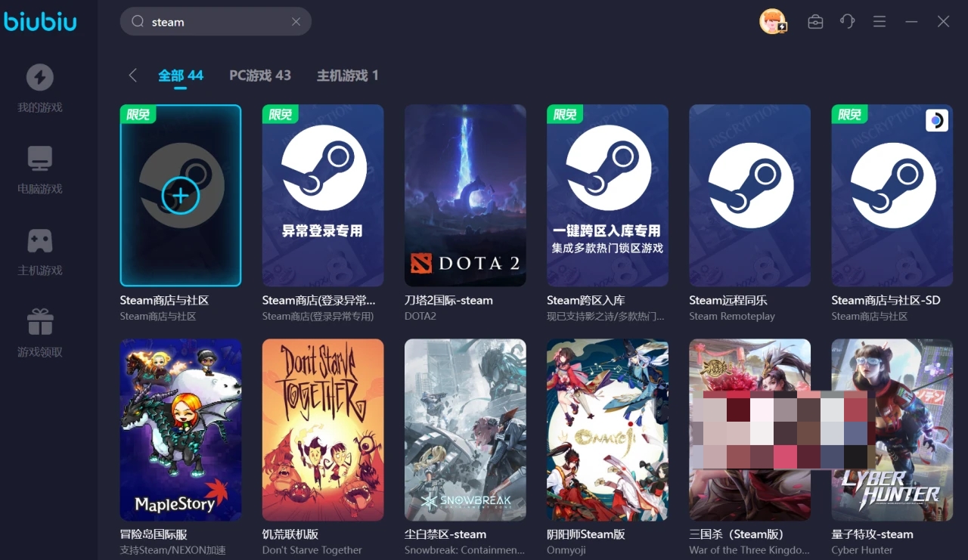Image resolution: width=968 pixels, height=560 pixels.
Task: Open the DOTA 2 game thumbnail
Action: (x=465, y=196)
